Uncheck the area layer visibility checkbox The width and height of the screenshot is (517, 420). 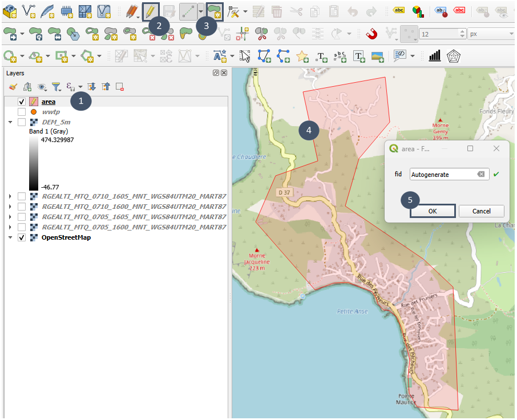click(22, 102)
